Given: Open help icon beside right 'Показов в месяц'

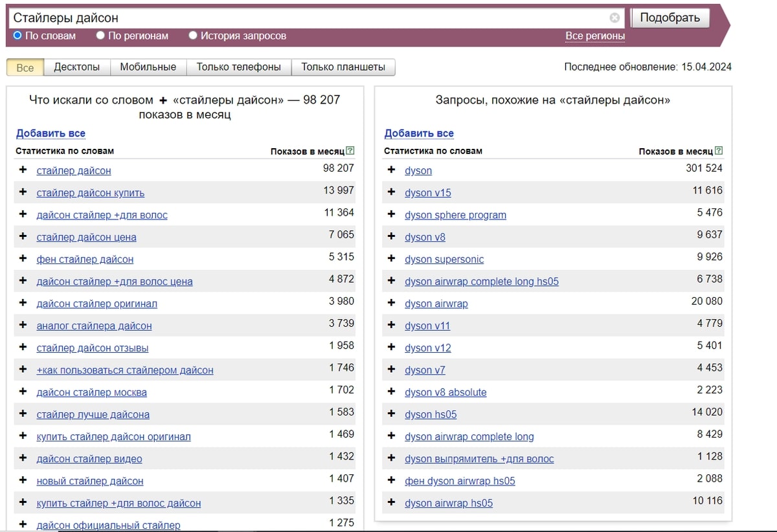Looking at the screenshot, I should tap(719, 151).
